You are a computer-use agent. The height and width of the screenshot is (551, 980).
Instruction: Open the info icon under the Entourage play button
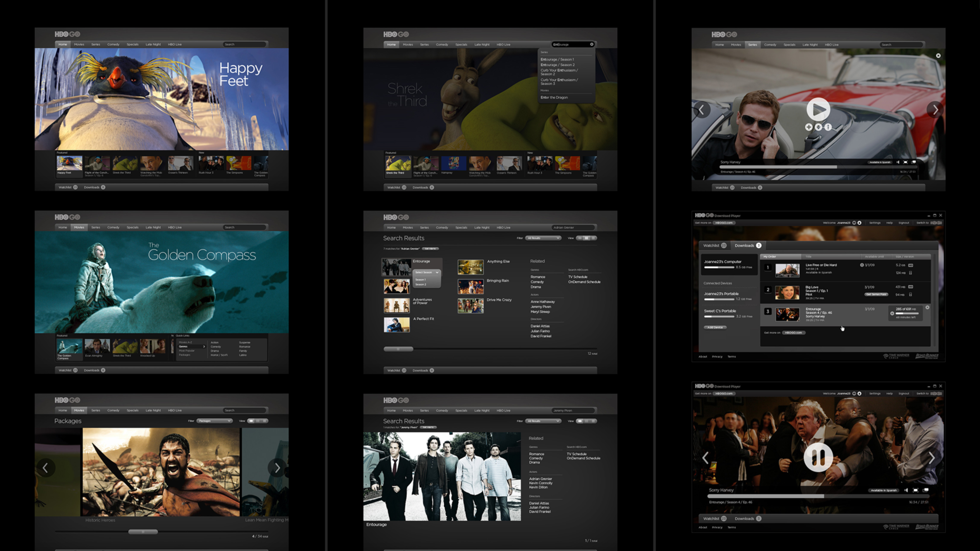click(x=828, y=127)
